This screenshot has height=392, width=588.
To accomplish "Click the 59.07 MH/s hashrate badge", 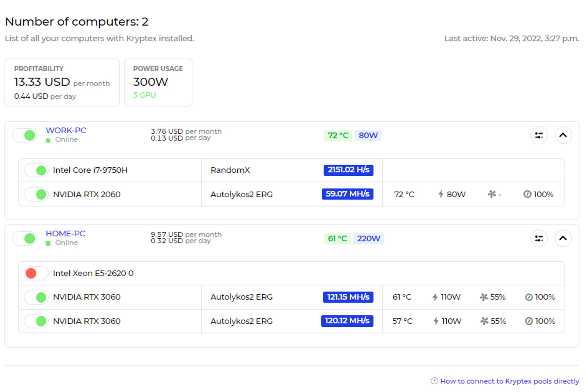I will click(x=347, y=194).
